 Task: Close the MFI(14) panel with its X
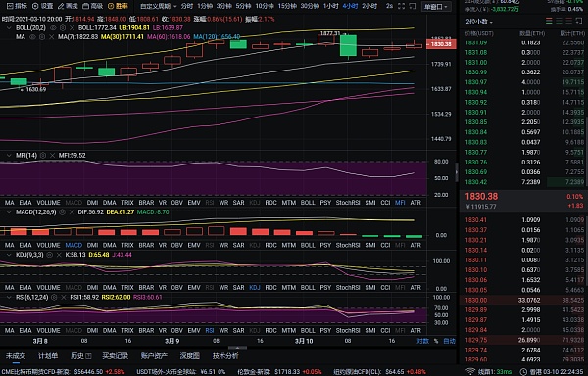pyautogui.click(x=52, y=155)
